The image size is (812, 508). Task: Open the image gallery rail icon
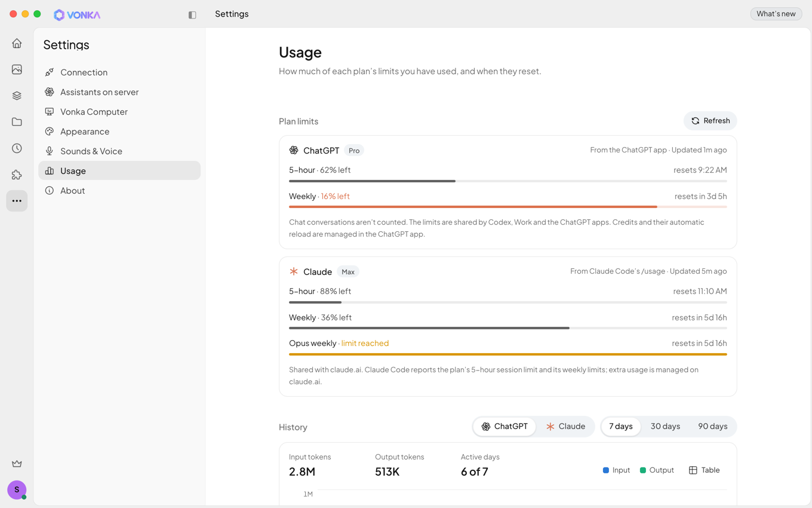[17, 69]
